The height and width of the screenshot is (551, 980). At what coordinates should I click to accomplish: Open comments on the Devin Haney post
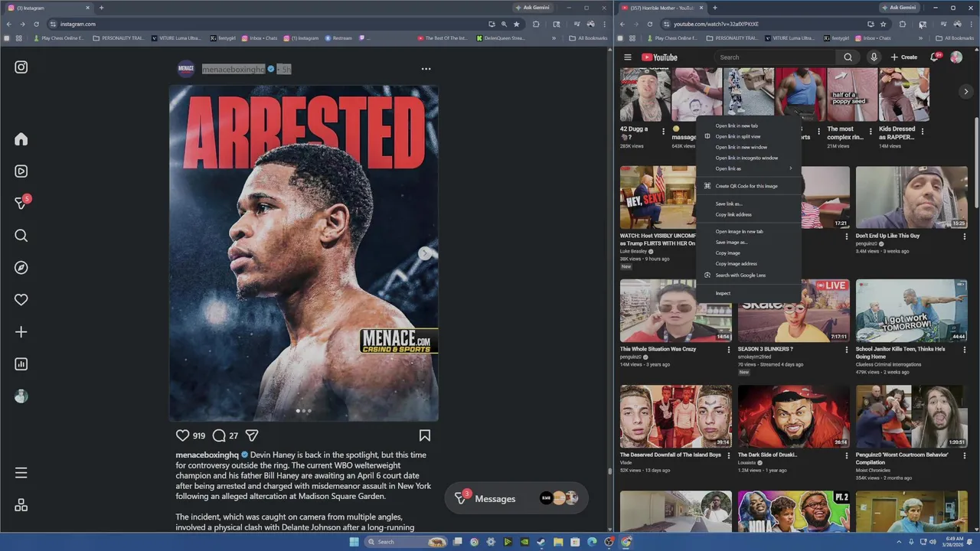[219, 435]
